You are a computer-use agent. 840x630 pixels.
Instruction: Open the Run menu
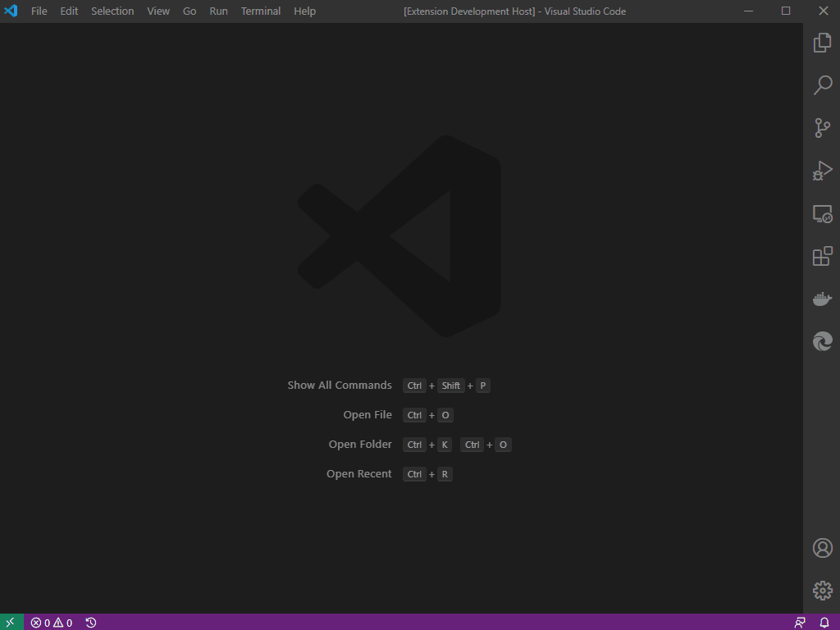[x=218, y=11]
